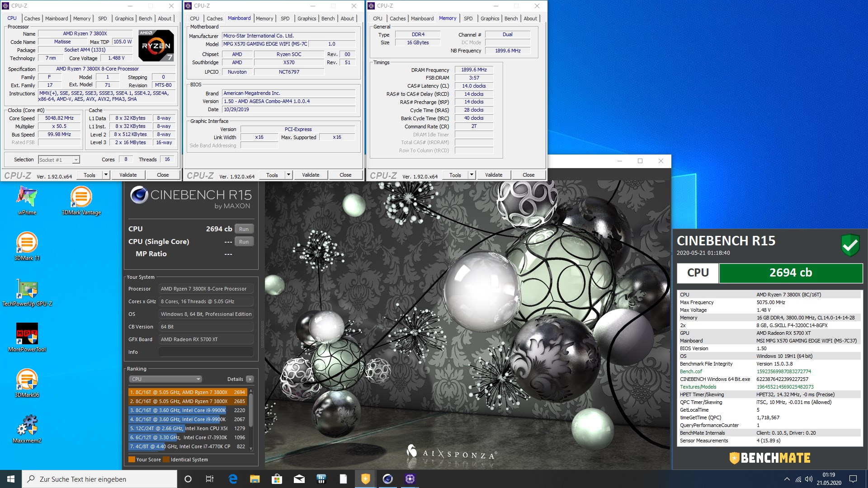Open Tools dropdown arrow in Mainboard window
This screenshot has height=488, width=868.
click(288, 175)
